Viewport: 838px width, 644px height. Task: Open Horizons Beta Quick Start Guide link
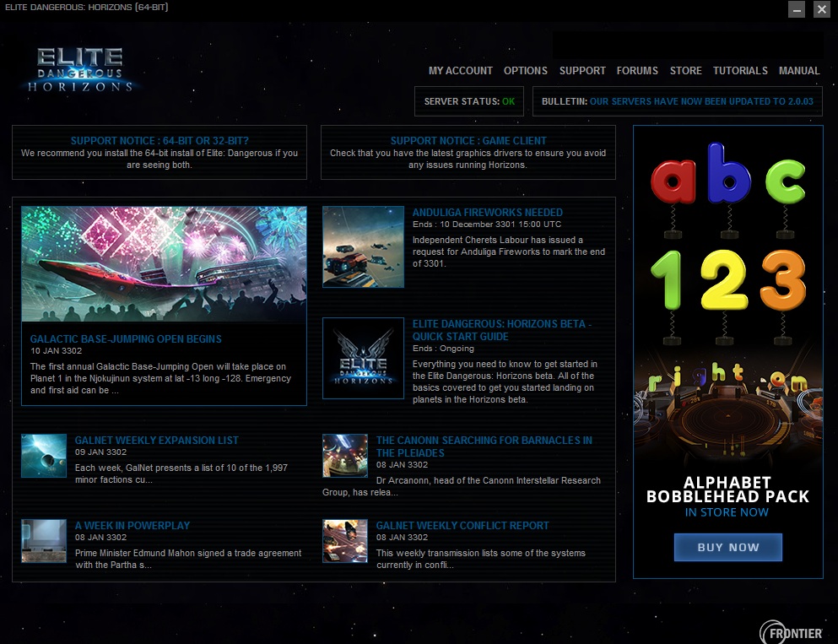[502, 330]
